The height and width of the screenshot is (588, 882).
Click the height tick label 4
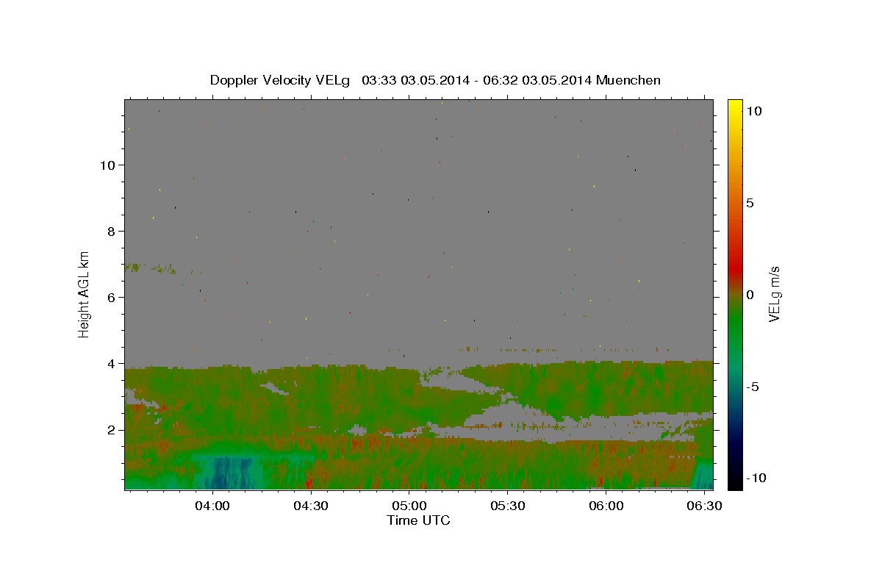[x=112, y=363]
